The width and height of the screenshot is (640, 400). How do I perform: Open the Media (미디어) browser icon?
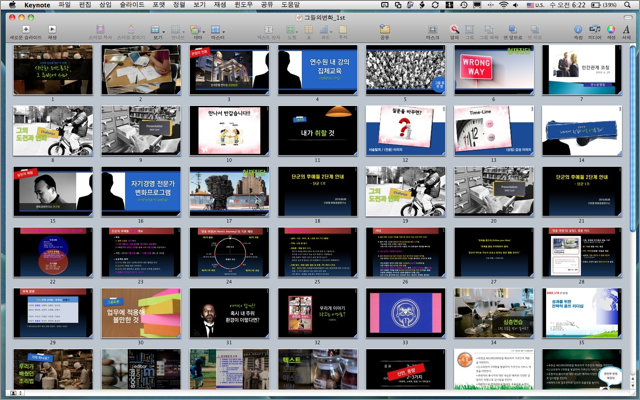595,29
